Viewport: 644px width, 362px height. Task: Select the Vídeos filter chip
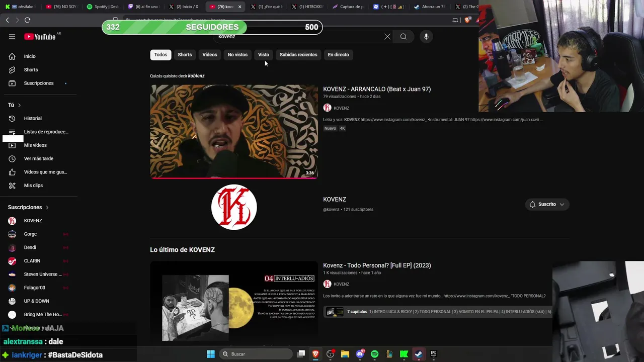click(x=210, y=55)
